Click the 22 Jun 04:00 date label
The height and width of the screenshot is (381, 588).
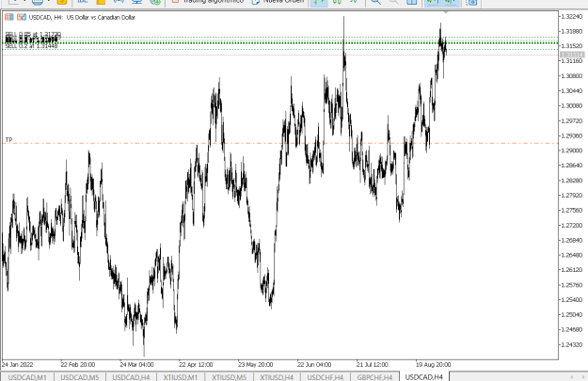click(x=314, y=364)
